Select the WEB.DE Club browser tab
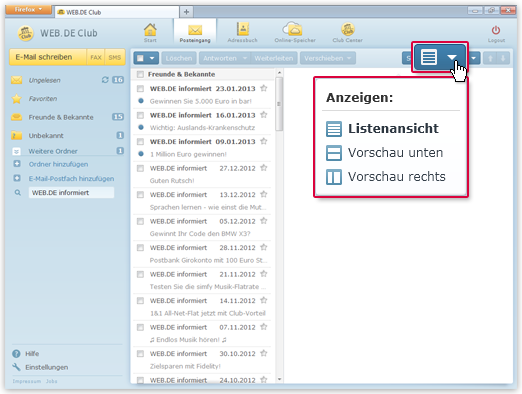Viewport: 522px width, 394px height. [117, 12]
